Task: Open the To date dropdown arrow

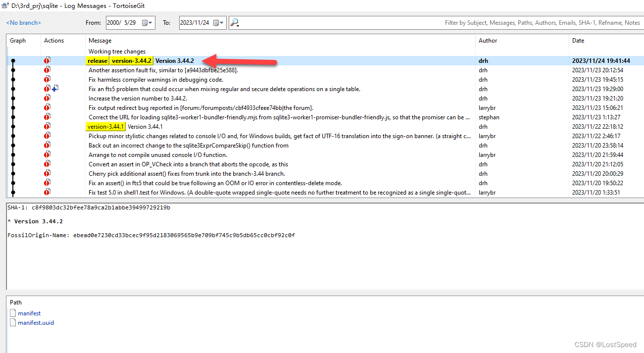Action: pyautogui.click(x=223, y=22)
